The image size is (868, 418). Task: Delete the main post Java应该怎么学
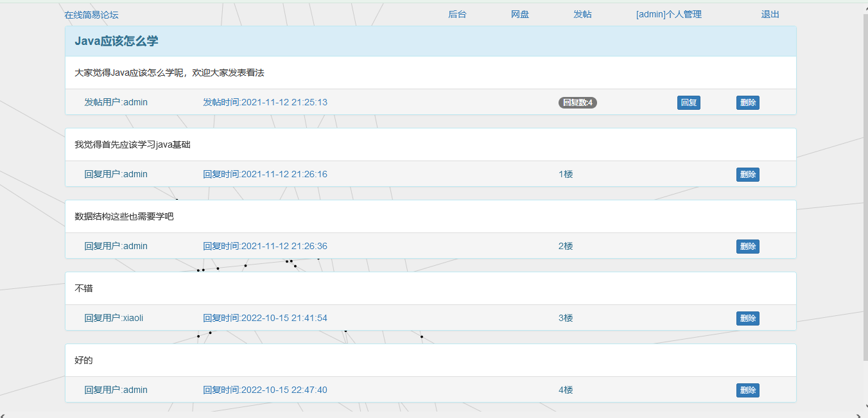[747, 103]
